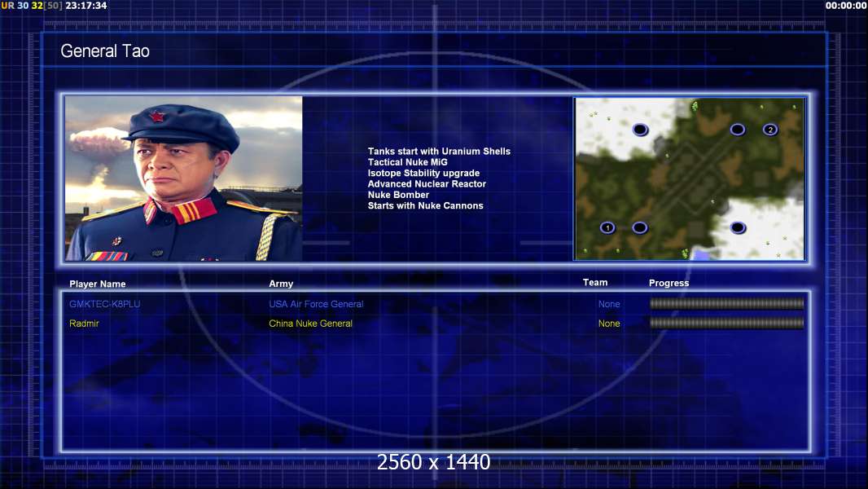Click 'Advanced Nuclear Reactor' line
This screenshot has height=489, width=868.
[427, 184]
